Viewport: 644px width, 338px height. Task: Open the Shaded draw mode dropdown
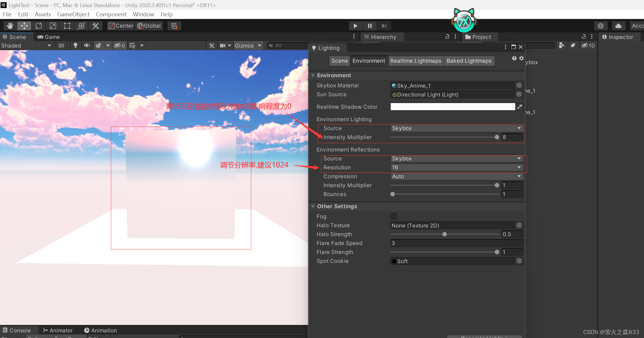coord(26,45)
